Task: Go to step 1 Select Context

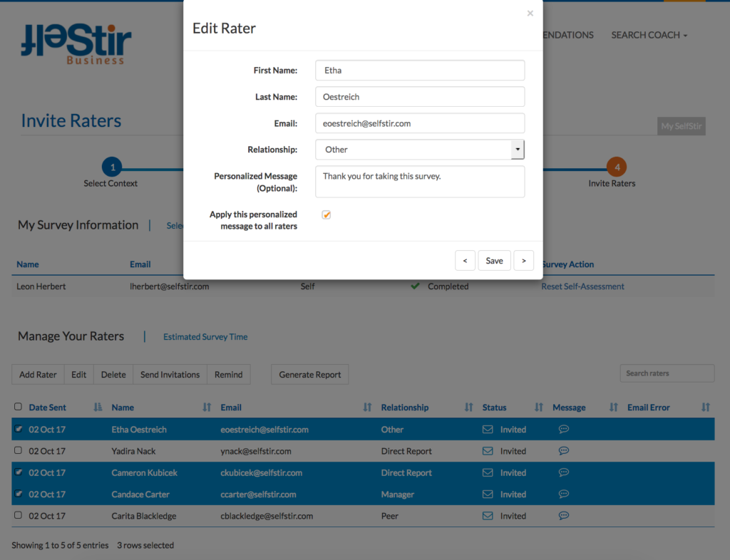Action: pos(111,168)
